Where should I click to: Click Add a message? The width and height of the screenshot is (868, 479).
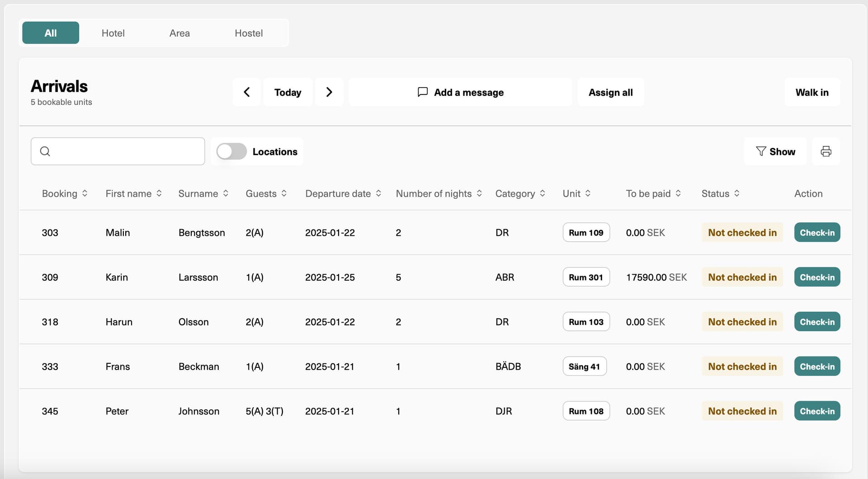[460, 92]
